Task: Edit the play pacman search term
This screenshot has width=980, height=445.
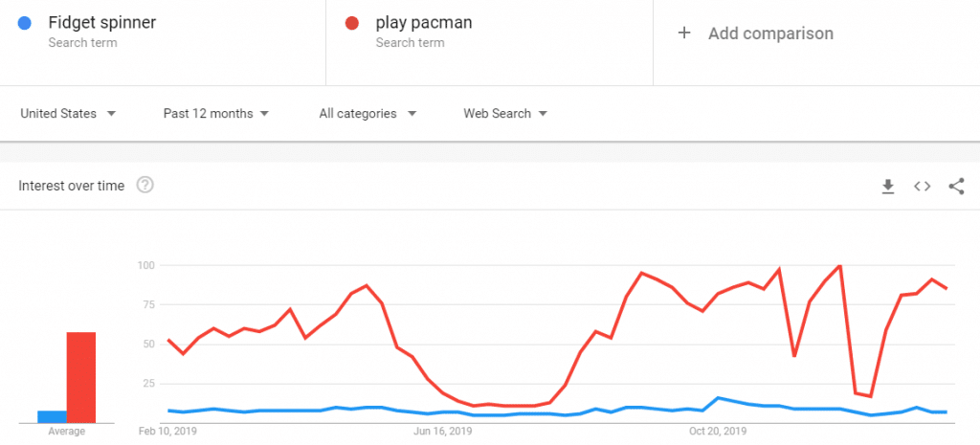Action: (424, 23)
